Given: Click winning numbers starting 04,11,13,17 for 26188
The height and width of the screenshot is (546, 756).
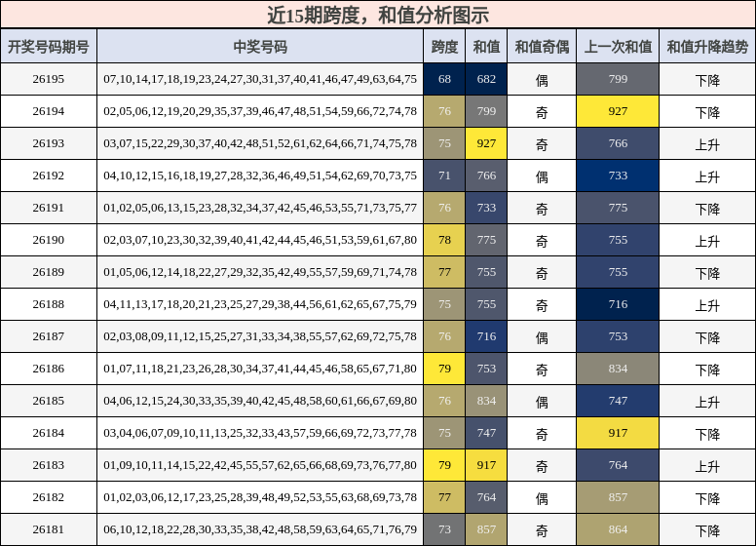Looking at the screenshot, I should pos(260,304).
